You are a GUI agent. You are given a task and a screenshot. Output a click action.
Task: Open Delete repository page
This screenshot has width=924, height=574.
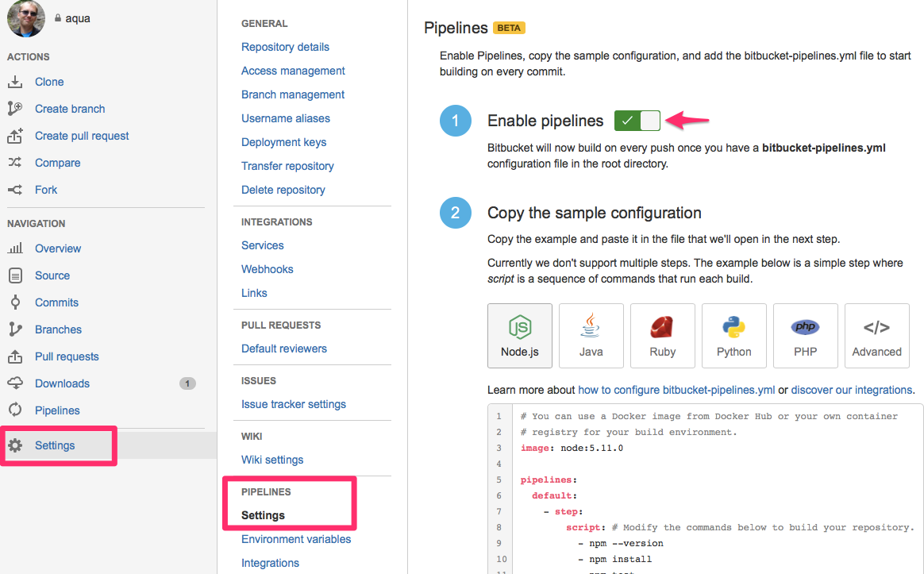click(x=283, y=190)
